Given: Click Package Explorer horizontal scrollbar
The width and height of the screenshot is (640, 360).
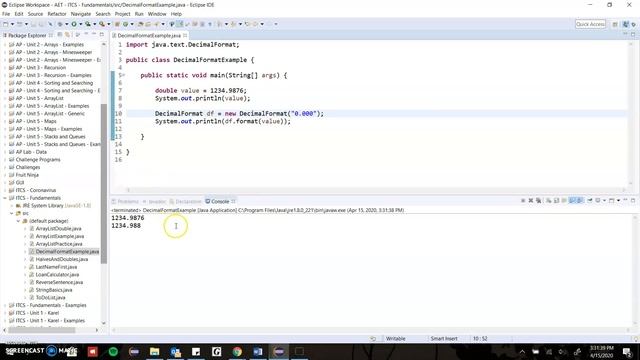Looking at the screenshot, I should (x=42, y=330).
